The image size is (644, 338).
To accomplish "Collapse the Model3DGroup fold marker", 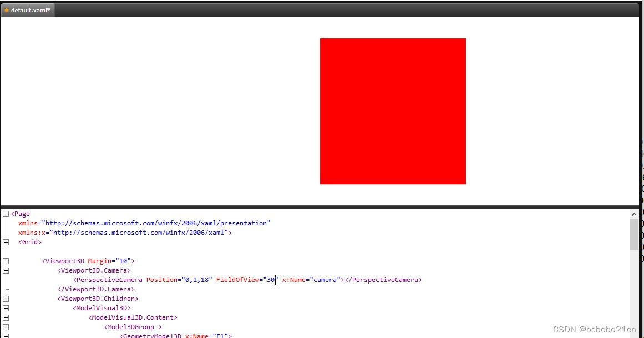I will [4, 327].
